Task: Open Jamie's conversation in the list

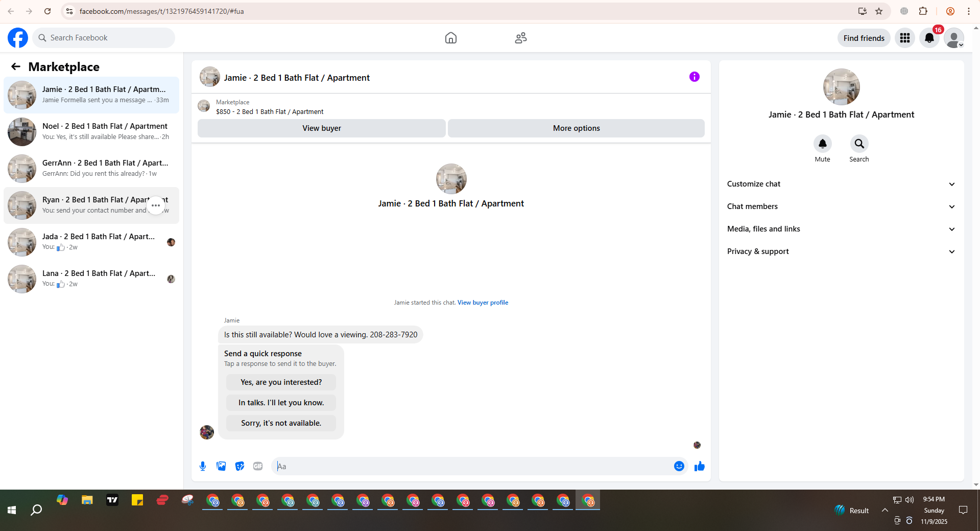Action: click(91, 95)
